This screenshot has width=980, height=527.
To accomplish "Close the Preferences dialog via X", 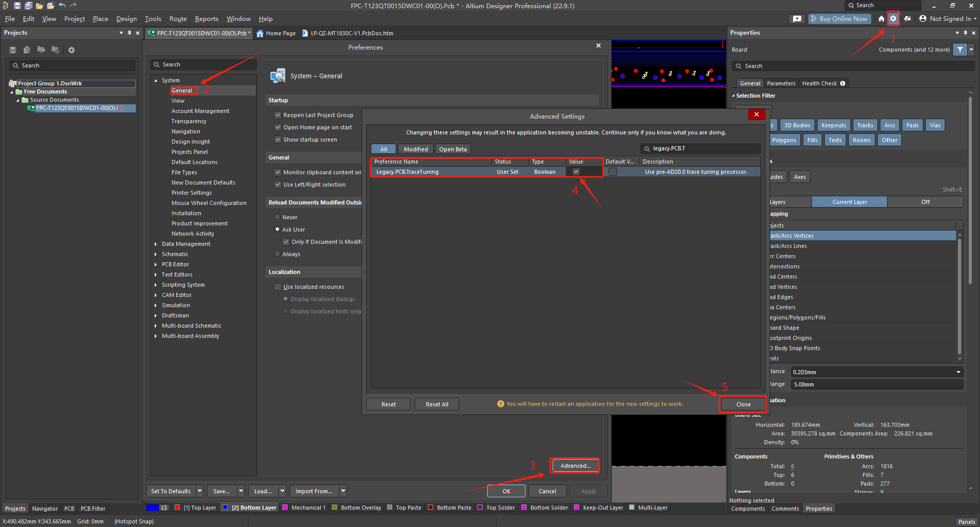I will [599, 45].
